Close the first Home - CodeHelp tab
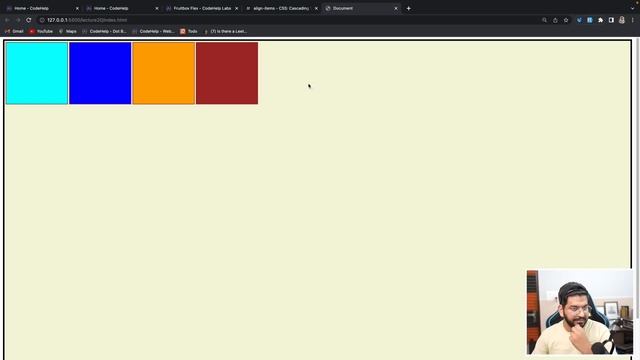The image size is (640, 360). (77, 8)
